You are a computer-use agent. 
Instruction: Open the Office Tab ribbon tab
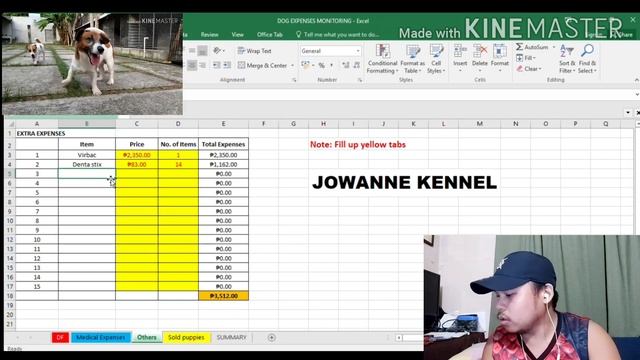pyautogui.click(x=269, y=35)
